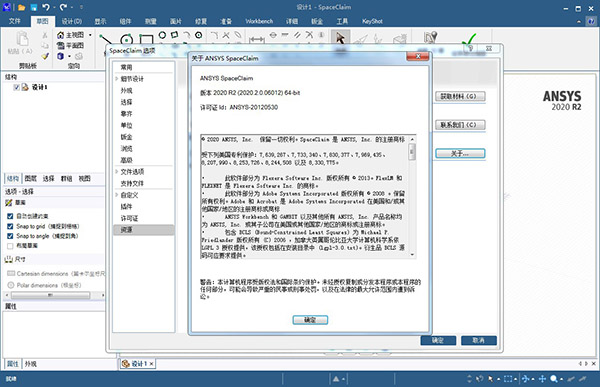600x387 pixels.
Task: Toggle the 设计1 visibility checkbox in tree
Action: pyautogui.click(x=16, y=87)
